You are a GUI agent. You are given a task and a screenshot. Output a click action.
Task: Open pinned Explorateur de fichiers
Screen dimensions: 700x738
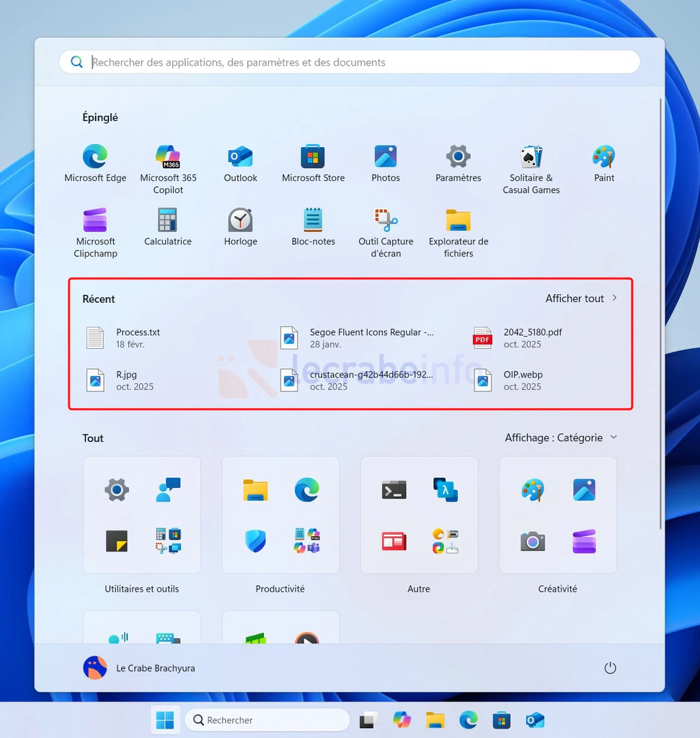[x=458, y=233]
